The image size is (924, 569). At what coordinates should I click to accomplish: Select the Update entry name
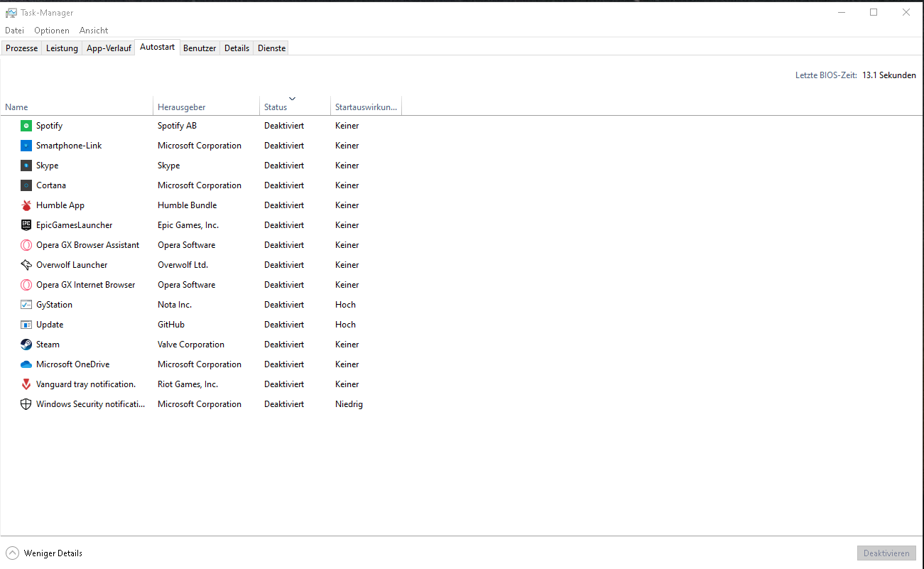pos(50,325)
